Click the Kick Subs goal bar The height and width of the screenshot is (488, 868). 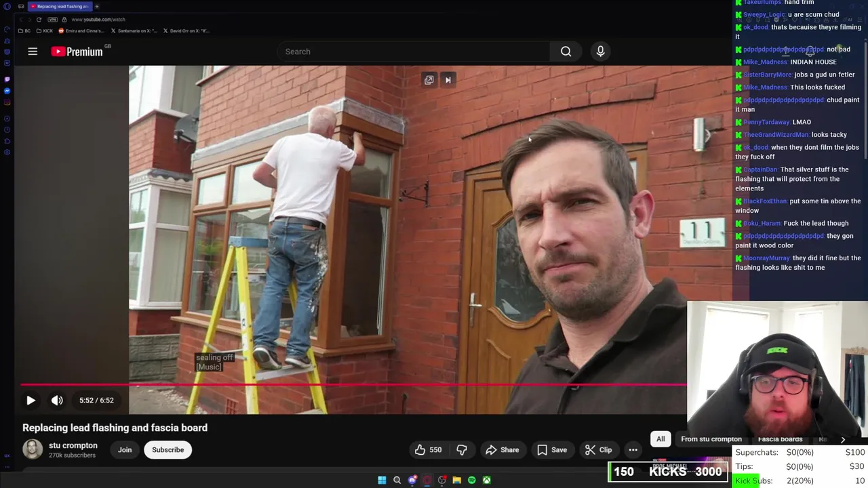coord(800,481)
